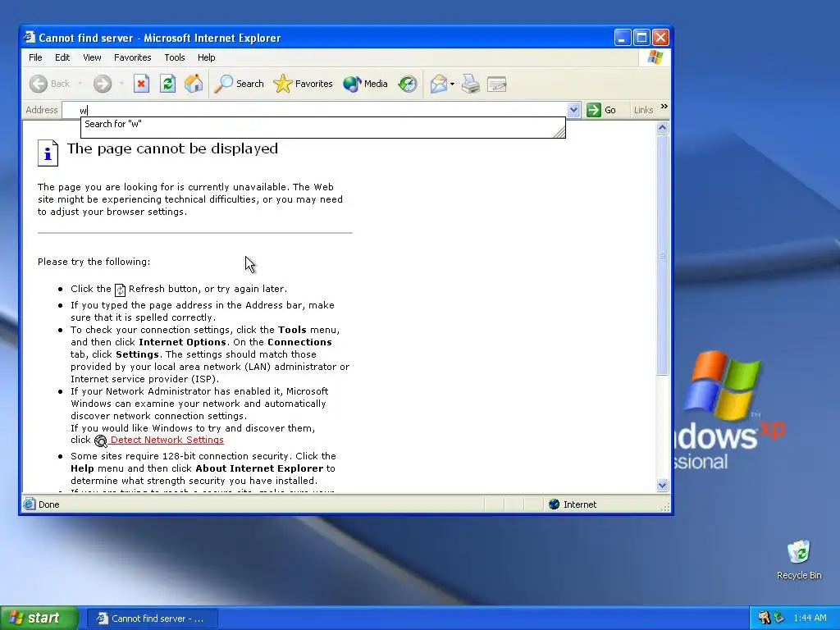
Task: Go to Home page icon
Action: [x=194, y=84]
